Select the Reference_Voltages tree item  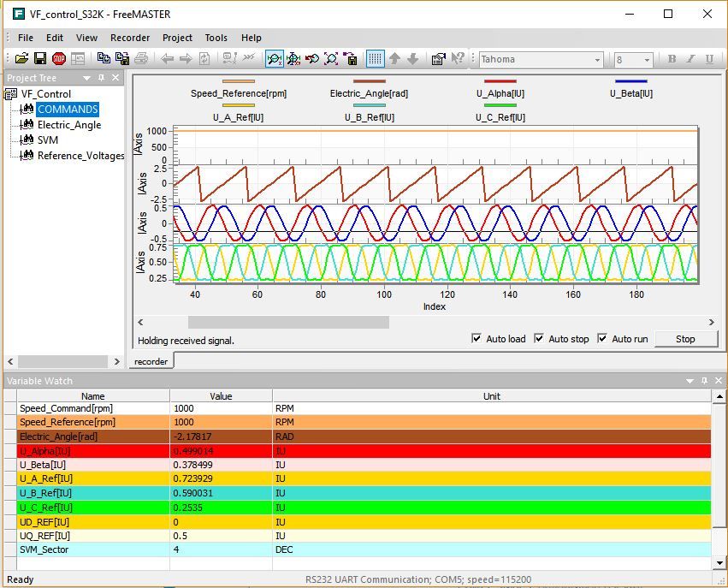coord(80,156)
